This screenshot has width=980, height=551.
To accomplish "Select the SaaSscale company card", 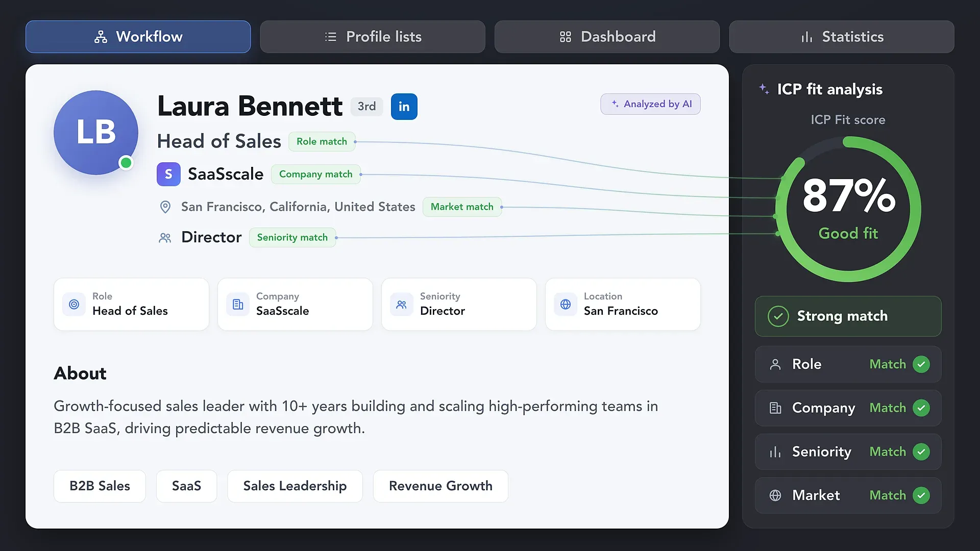I will coord(295,304).
